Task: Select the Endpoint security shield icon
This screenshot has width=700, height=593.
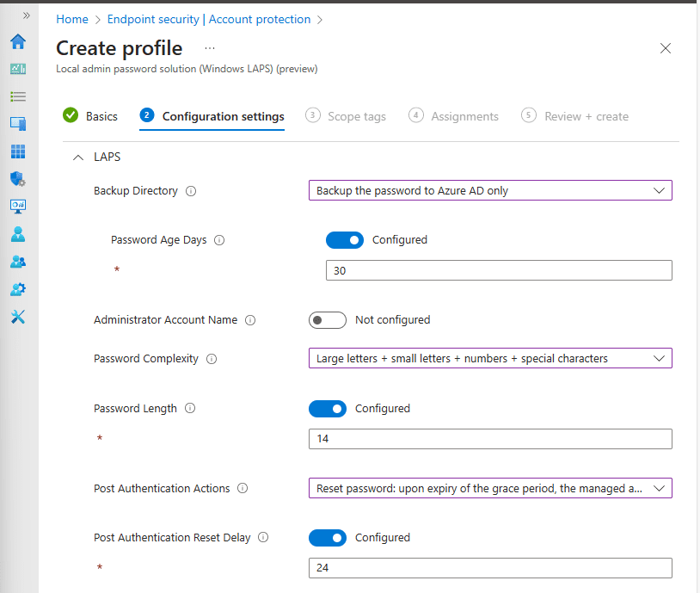Action: [17, 179]
